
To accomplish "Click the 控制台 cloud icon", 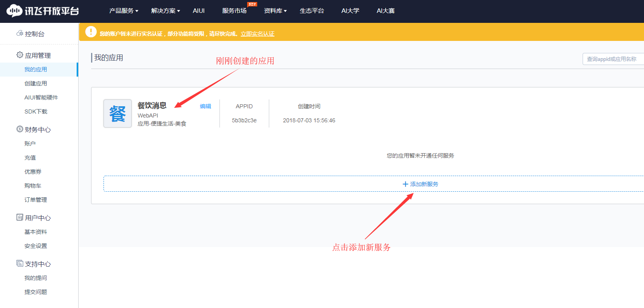I will (20, 33).
